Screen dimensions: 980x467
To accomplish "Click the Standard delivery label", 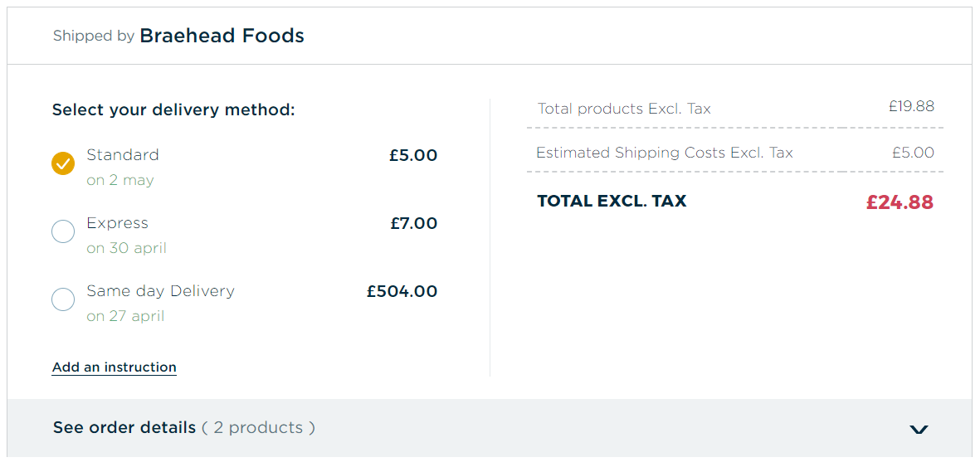I will (x=123, y=154).
